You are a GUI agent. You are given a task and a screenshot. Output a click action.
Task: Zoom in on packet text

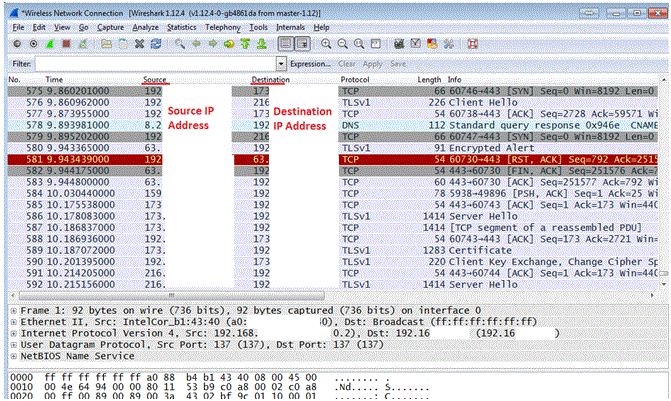326,44
